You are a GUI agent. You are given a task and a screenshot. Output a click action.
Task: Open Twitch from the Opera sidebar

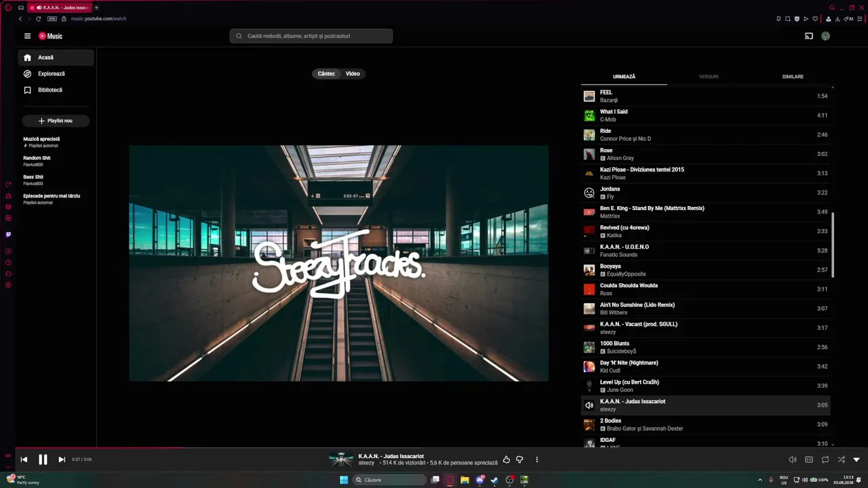click(8, 235)
